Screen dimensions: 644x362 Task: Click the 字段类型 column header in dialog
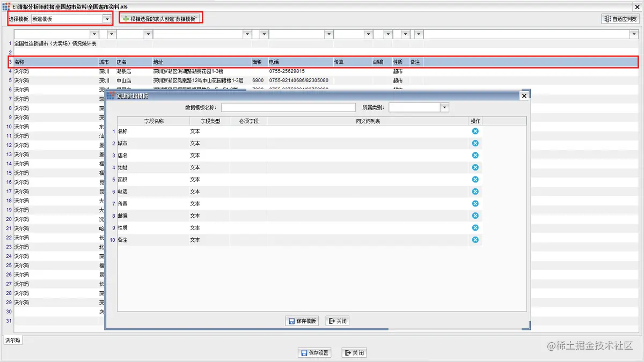[x=210, y=121]
